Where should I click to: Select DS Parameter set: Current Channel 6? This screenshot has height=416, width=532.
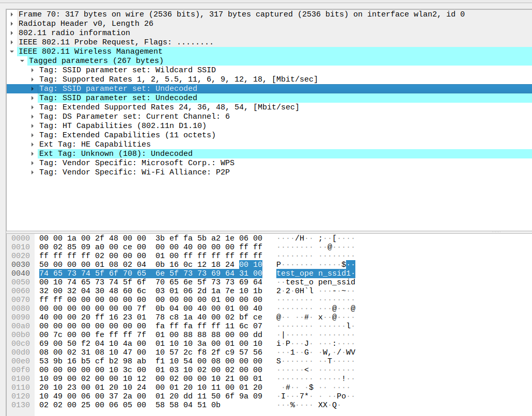(134, 117)
